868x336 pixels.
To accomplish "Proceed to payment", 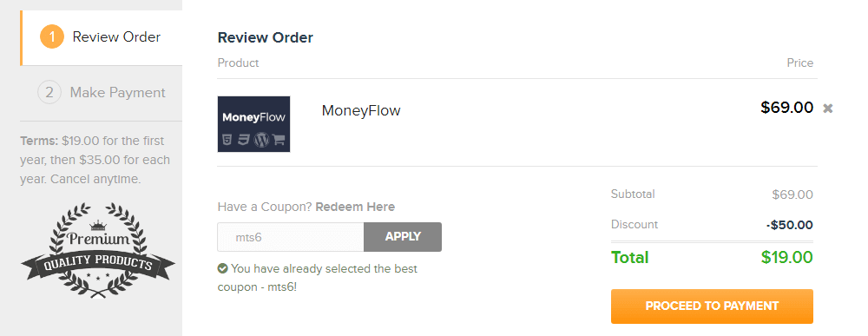I will click(712, 306).
